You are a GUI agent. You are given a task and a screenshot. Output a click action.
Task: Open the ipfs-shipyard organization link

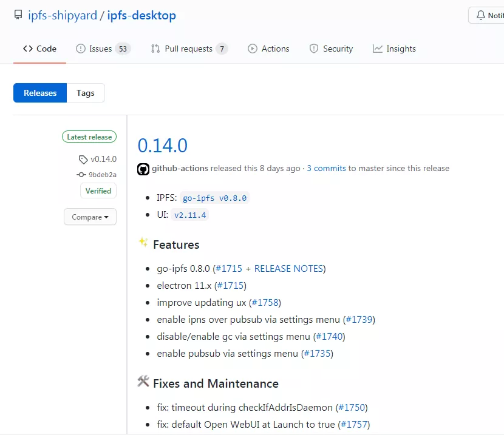63,15
